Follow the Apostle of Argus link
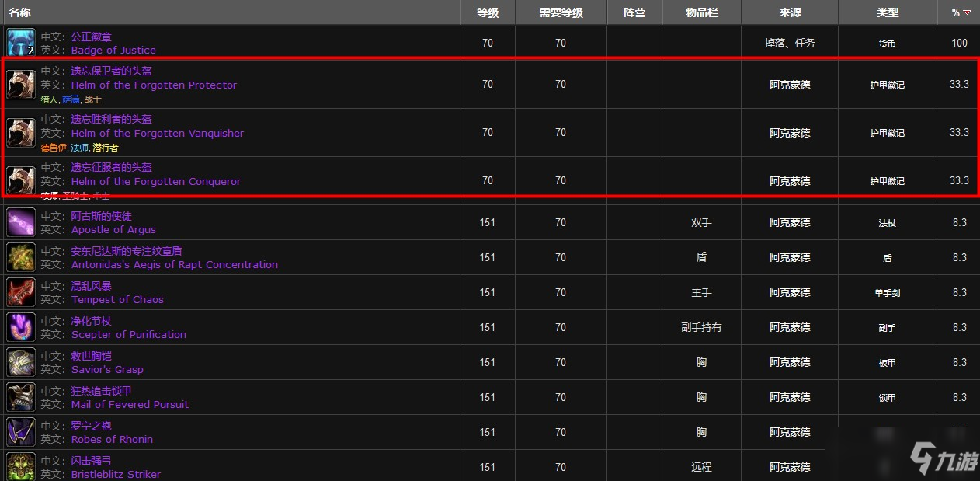Viewport: 980px width, 481px height. (x=113, y=229)
